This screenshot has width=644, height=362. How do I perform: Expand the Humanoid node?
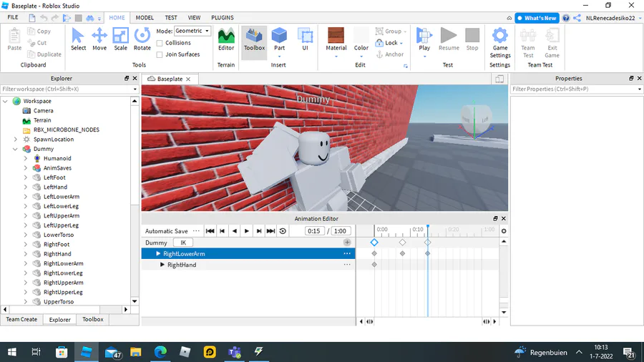point(26,158)
